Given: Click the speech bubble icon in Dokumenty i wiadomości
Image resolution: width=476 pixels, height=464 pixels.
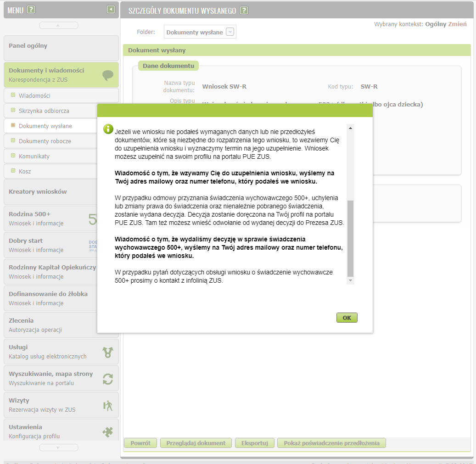Looking at the screenshot, I should (108, 75).
